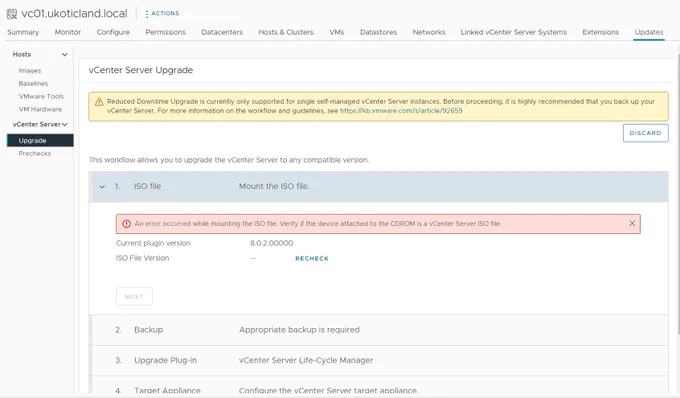Dismiss the ISO mount error message
The image size is (680, 398).
tap(632, 223)
